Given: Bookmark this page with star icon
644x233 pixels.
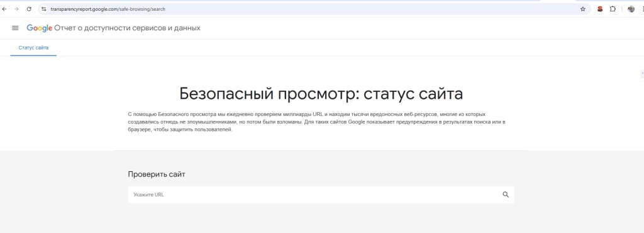Looking at the screenshot, I should (582, 9).
